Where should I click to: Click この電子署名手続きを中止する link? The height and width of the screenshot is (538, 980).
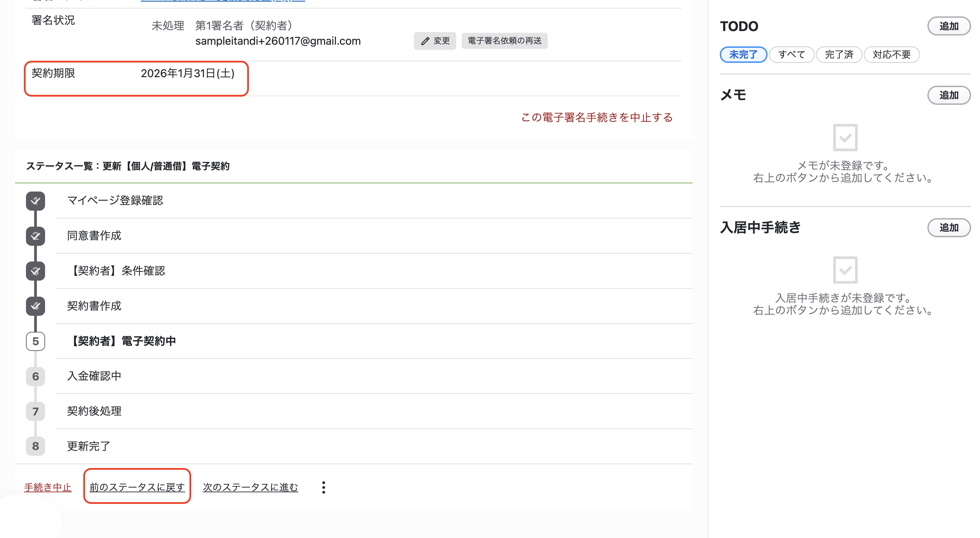(597, 117)
